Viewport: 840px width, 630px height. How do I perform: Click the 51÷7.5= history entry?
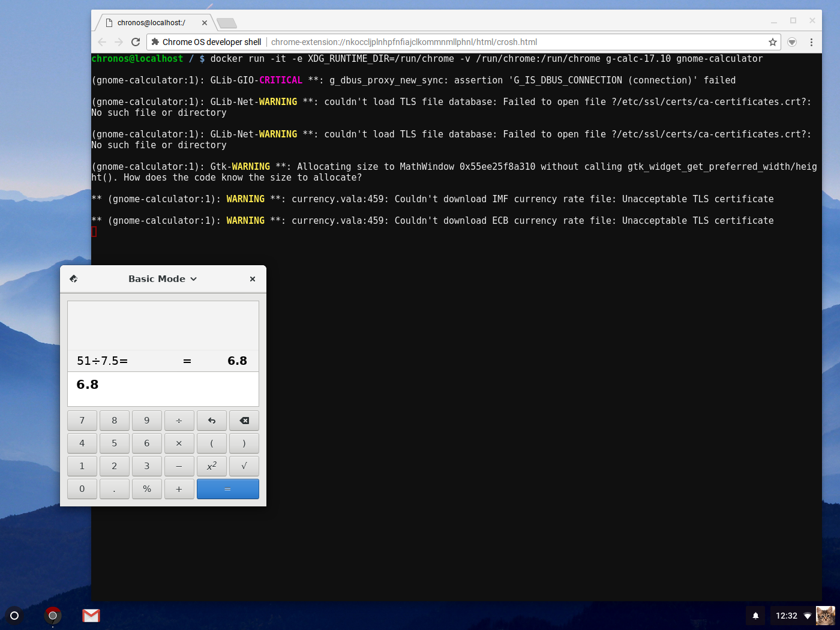point(103,361)
